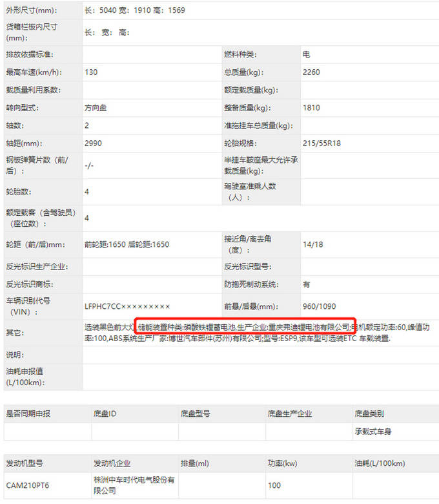Viewport: 439px width, 504px height.
Task: Select tire specification 215/55R18
Action: click(x=322, y=143)
